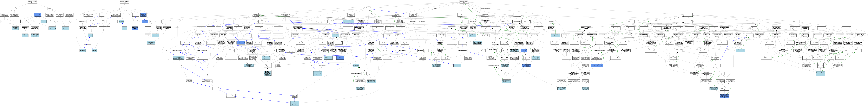
Task: Click the 'protein-folding chaperone binding' node
Action: [25, 22]
